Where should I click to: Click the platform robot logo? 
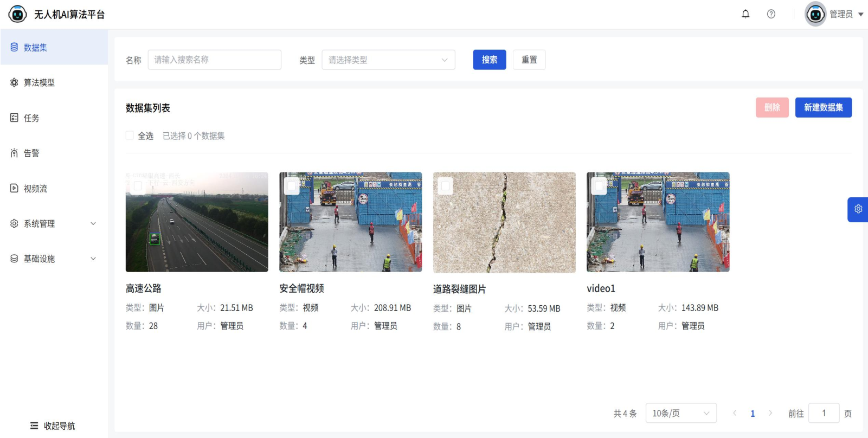pyautogui.click(x=17, y=14)
